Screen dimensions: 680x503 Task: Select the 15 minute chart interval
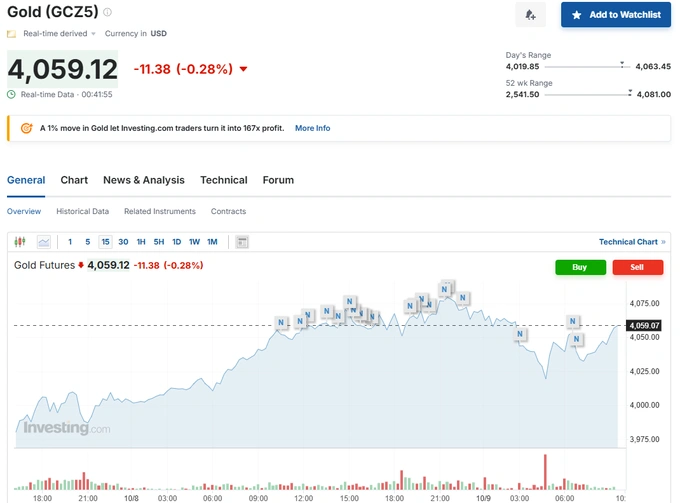[105, 242]
